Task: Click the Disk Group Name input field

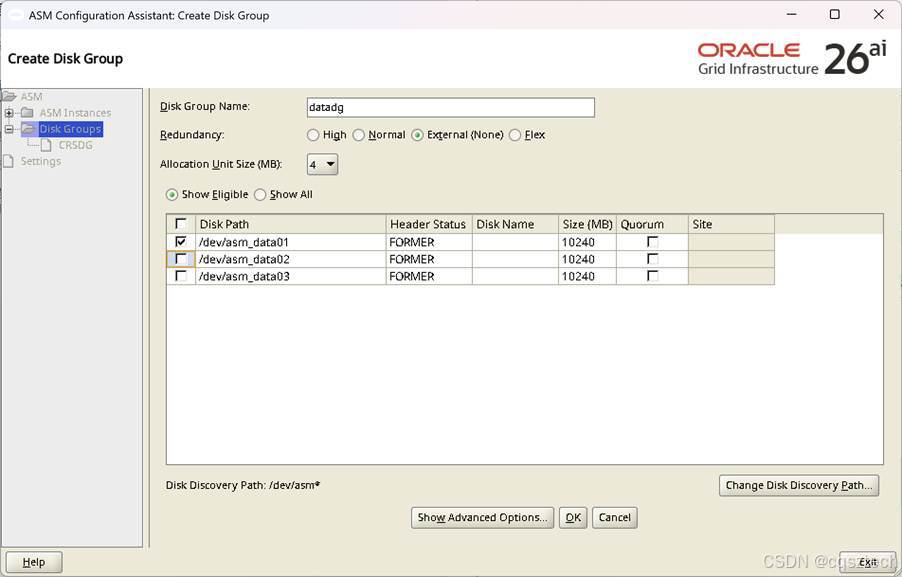Action: (x=451, y=107)
